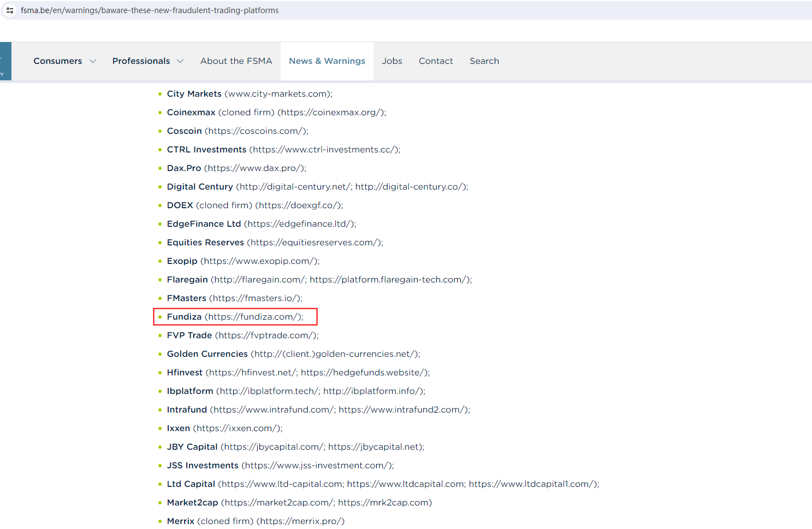Click the Golden Currencies entry
The image size is (812, 529).
point(293,354)
